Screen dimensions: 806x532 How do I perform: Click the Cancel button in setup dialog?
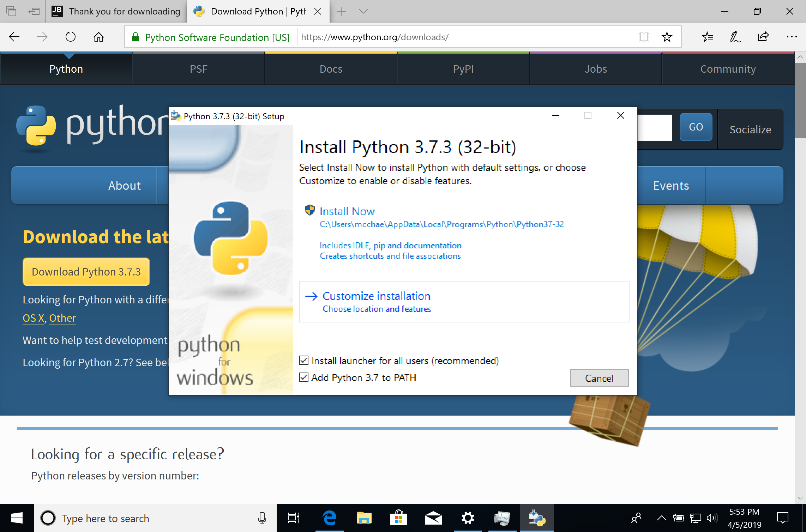point(598,378)
